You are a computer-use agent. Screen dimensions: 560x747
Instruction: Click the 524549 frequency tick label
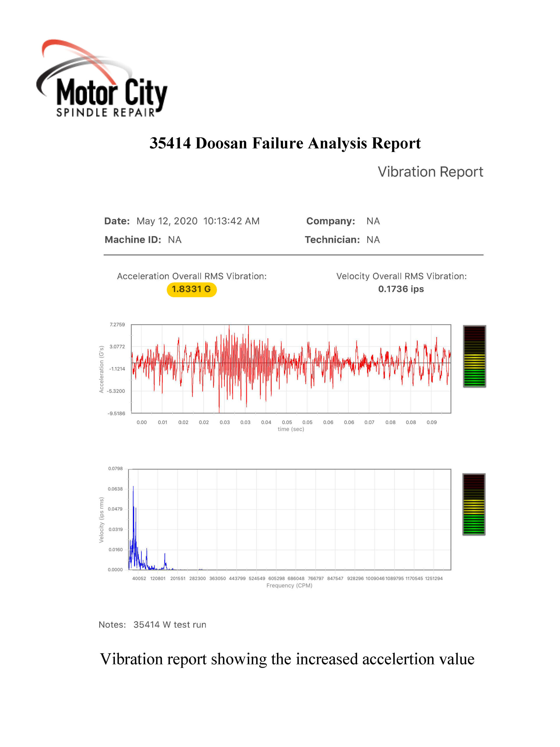[257, 578]
